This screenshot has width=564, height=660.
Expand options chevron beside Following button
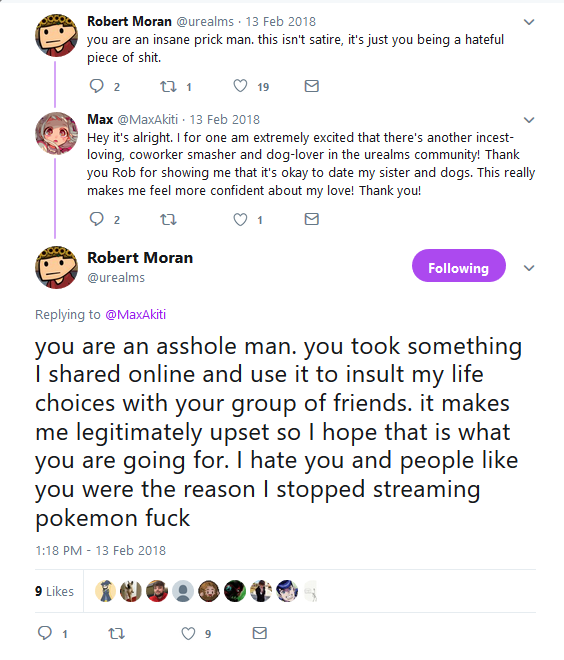(x=529, y=268)
